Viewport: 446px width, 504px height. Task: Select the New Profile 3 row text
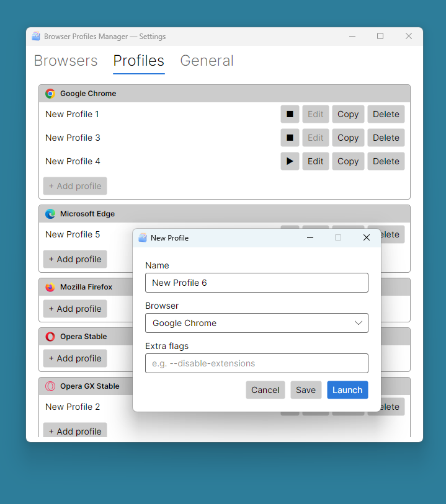[73, 138]
